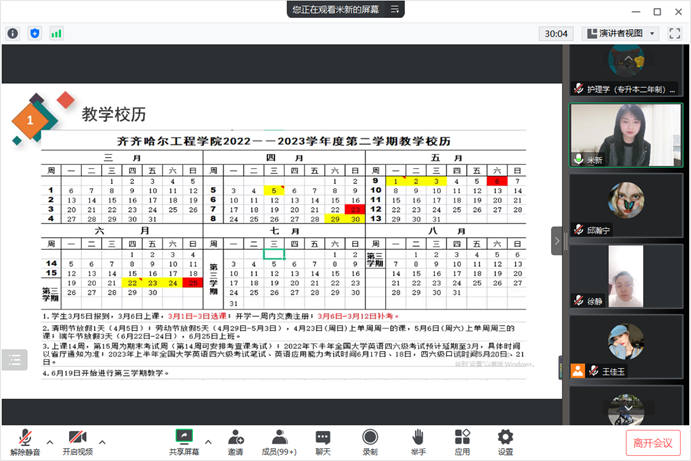Open the 聊天 chat panel
This screenshot has width=691, height=461.
[323, 441]
